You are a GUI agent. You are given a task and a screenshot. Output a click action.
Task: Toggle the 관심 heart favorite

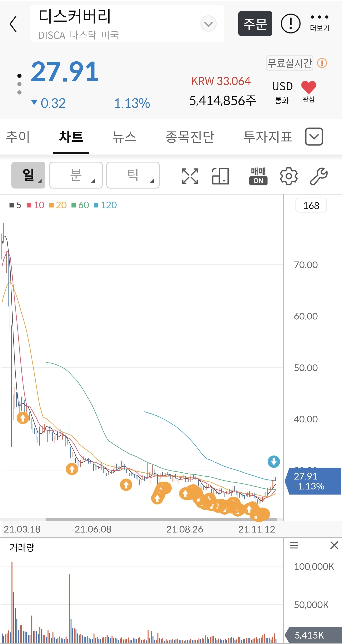tap(309, 92)
